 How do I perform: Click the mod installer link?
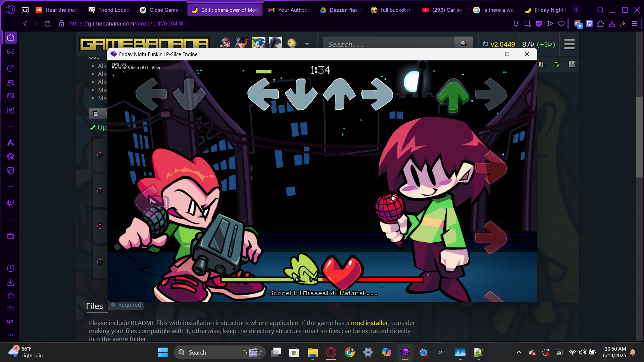click(369, 323)
